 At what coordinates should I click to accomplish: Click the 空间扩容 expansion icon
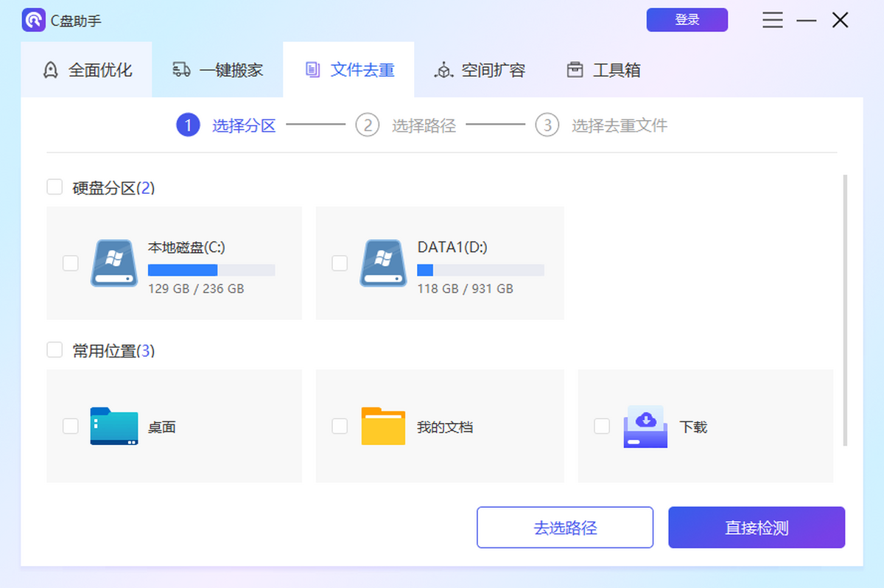[x=444, y=69]
